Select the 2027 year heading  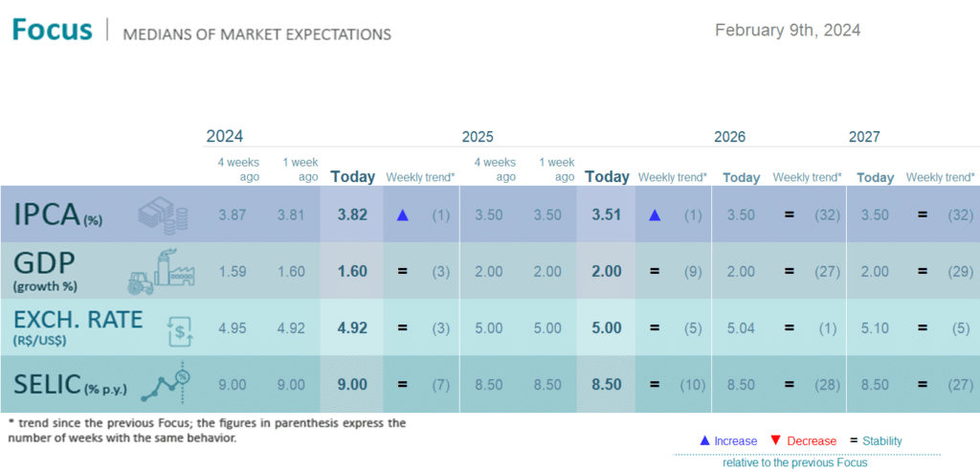point(864,136)
